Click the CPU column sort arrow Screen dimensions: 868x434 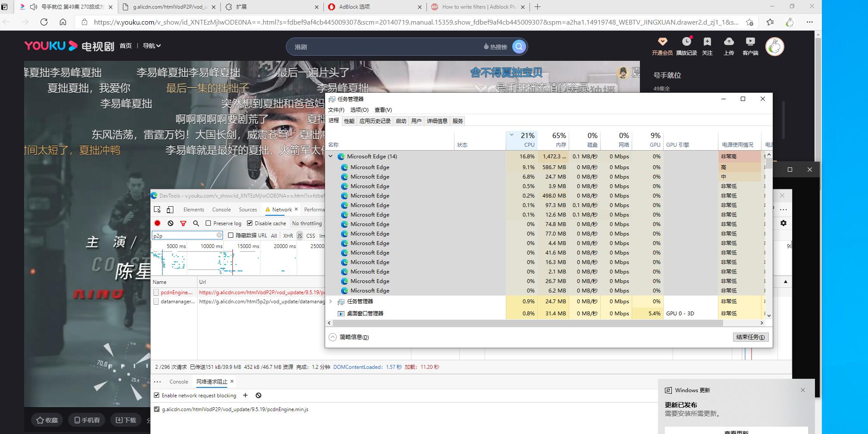(511, 135)
